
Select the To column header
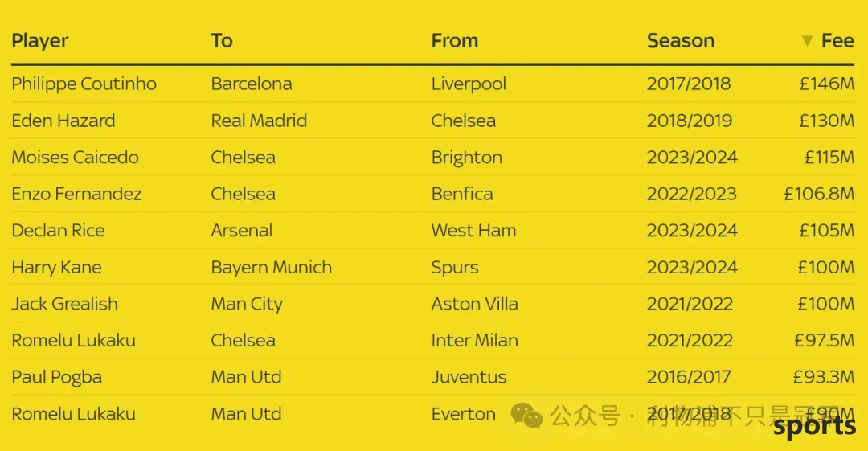[222, 40]
